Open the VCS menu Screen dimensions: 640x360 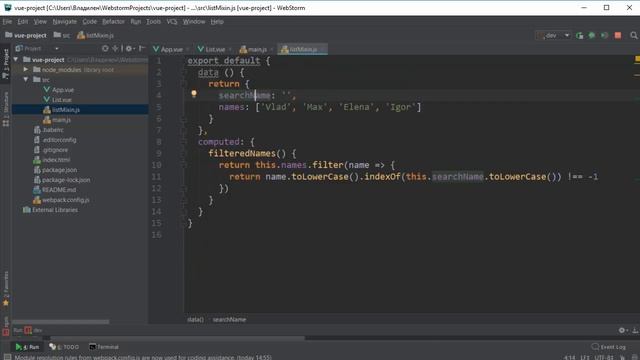coord(171,22)
